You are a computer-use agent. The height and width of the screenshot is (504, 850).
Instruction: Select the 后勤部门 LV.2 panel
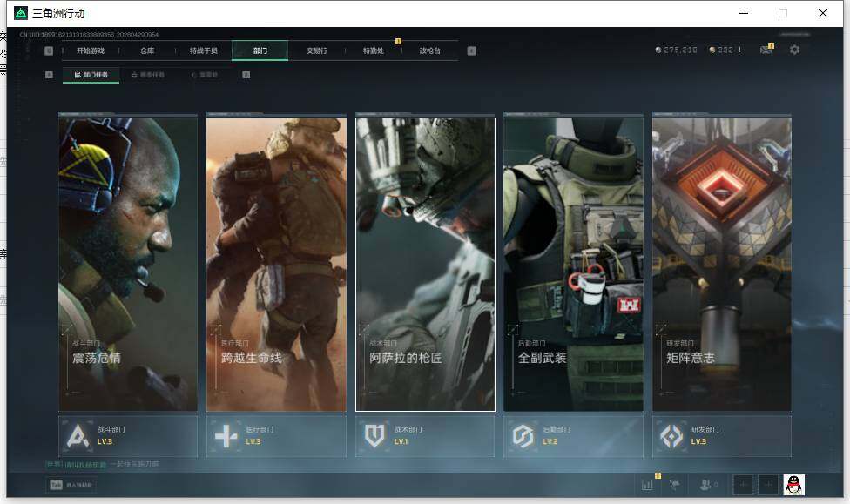[x=574, y=436]
